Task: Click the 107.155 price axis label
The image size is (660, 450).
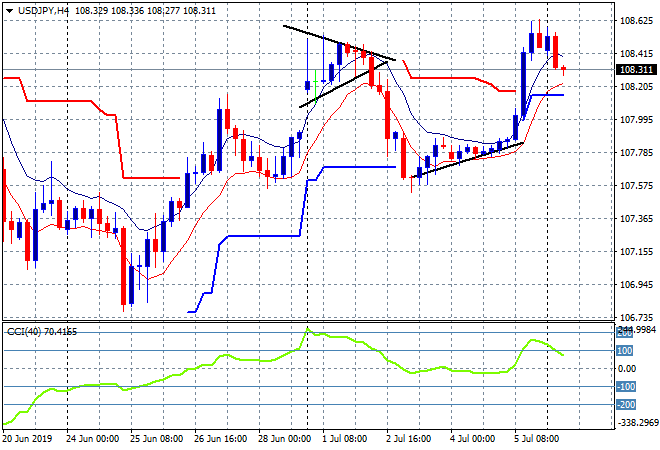Action: 636,252
